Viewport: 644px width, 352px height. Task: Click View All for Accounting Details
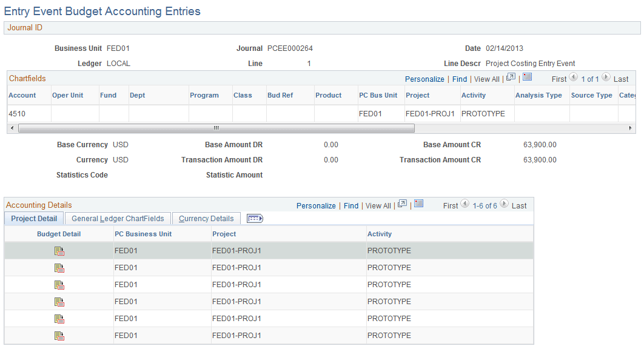[378, 205]
